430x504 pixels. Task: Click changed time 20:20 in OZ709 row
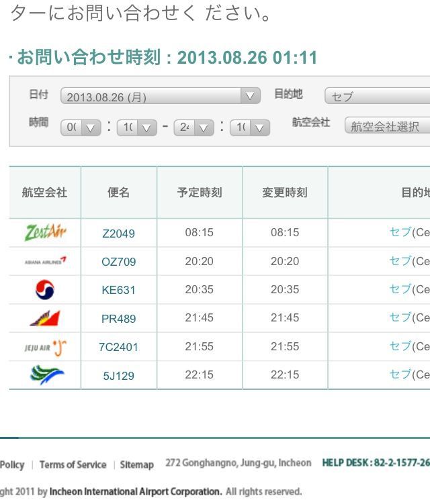(285, 261)
